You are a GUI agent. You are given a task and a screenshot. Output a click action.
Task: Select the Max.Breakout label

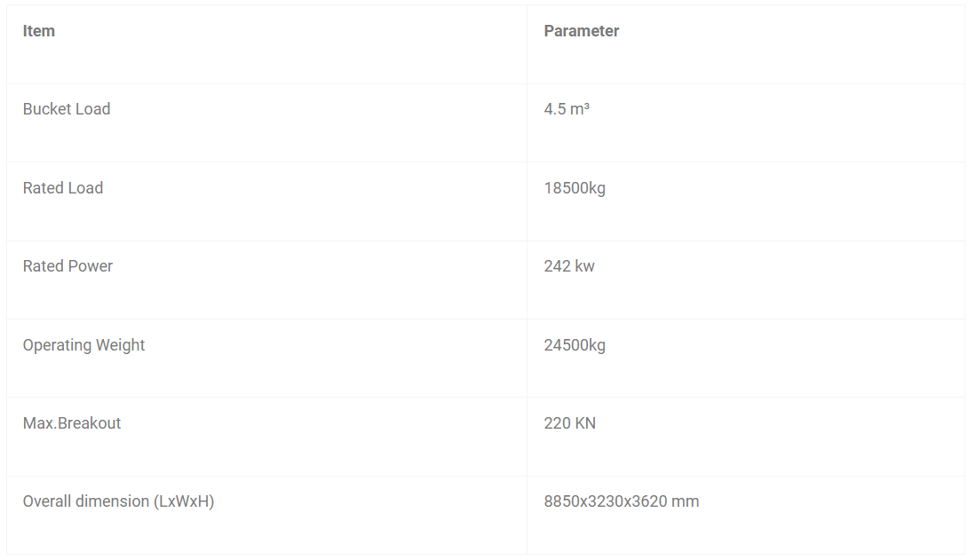[x=72, y=423]
